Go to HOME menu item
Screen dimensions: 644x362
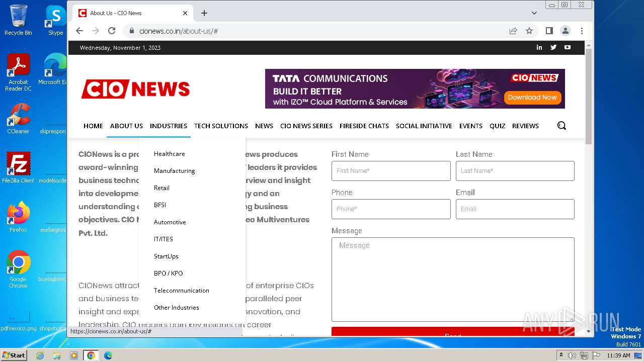tap(93, 126)
